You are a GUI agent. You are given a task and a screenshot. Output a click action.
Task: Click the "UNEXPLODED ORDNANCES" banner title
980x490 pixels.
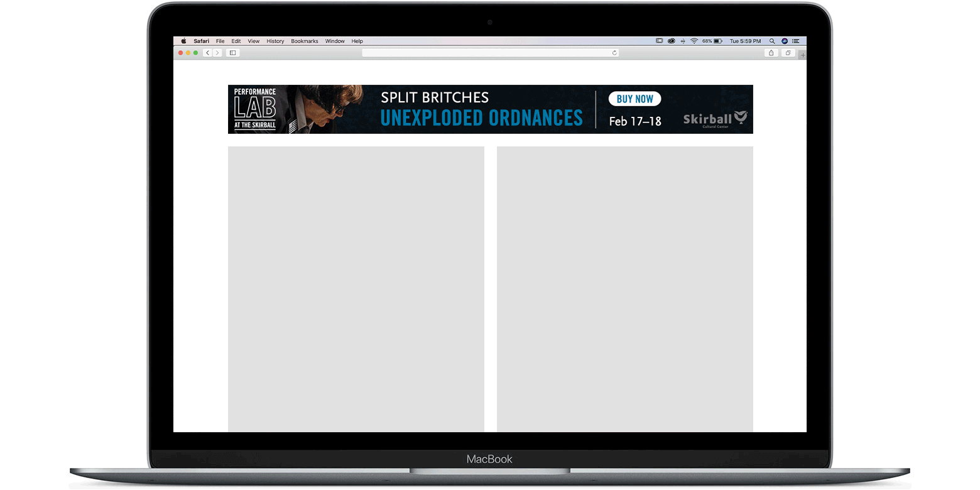point(481,117)
